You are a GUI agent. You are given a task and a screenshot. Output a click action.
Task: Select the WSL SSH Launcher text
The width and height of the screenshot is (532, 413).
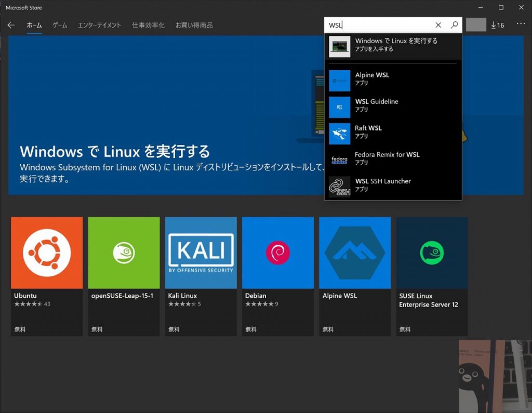383,181
